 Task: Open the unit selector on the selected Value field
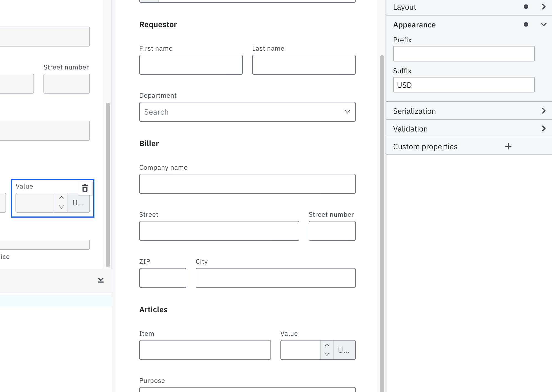pyautogui.click(x=79, y=203)
